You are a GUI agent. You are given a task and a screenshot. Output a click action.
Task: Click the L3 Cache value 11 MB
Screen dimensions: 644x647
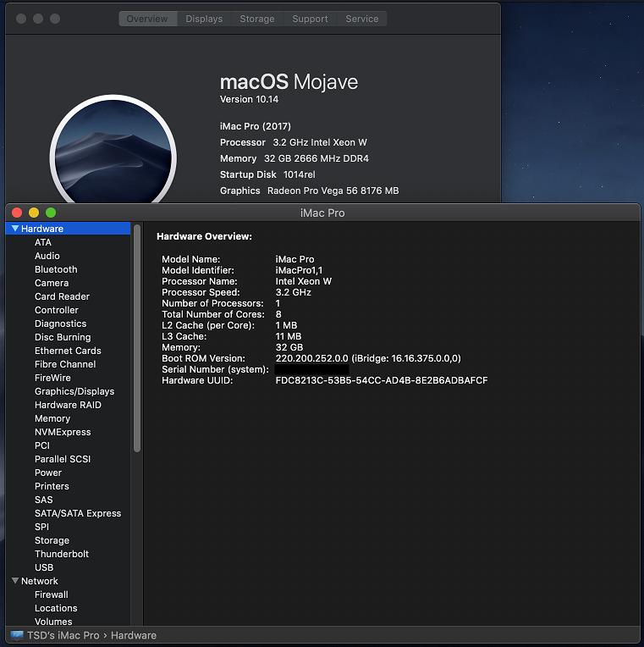click(289, 336)
